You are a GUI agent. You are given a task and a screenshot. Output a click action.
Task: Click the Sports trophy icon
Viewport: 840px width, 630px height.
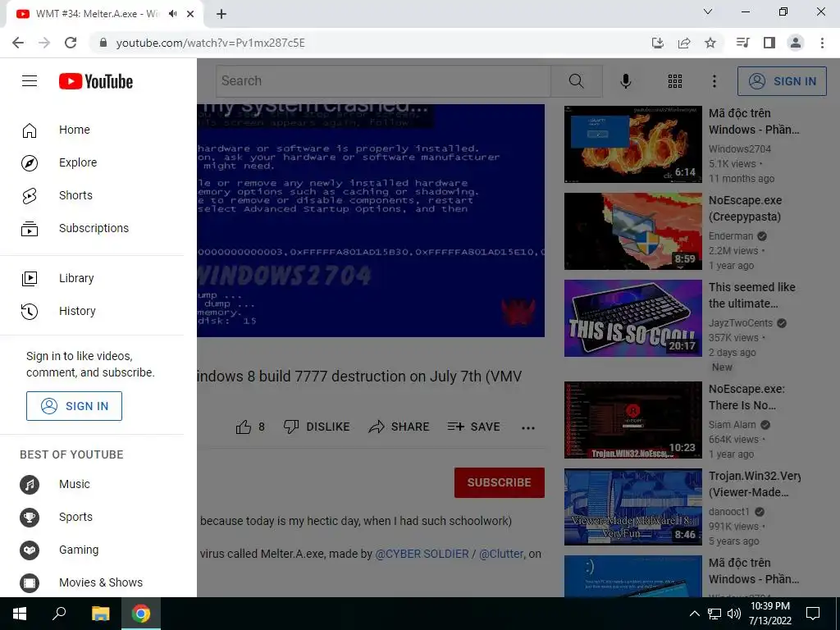[x=30, y=518]
